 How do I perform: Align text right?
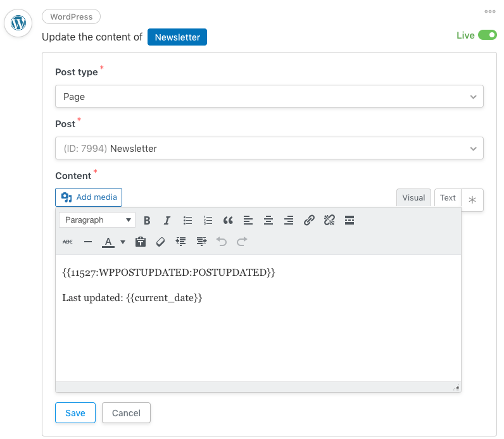point(289,220)
